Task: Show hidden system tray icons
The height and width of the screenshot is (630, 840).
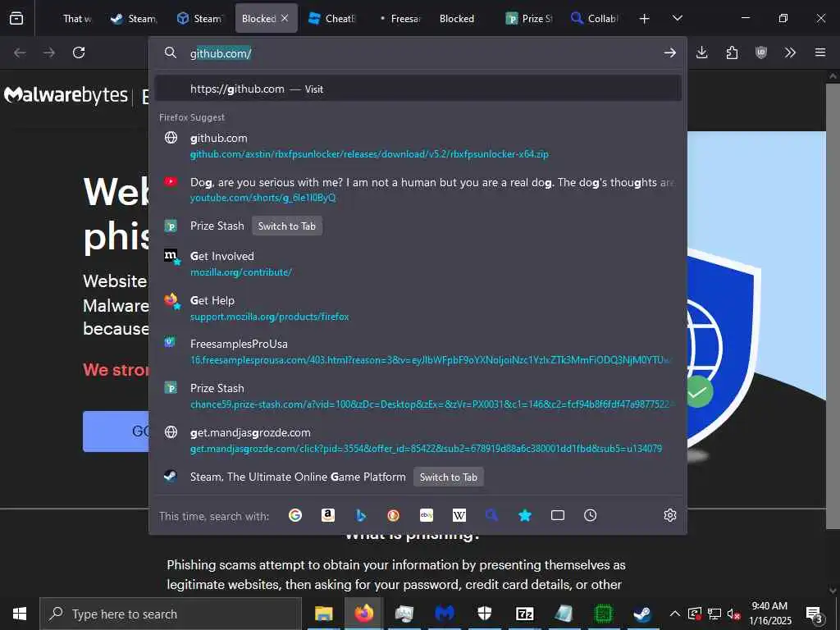Action: [x=675, y=614]
